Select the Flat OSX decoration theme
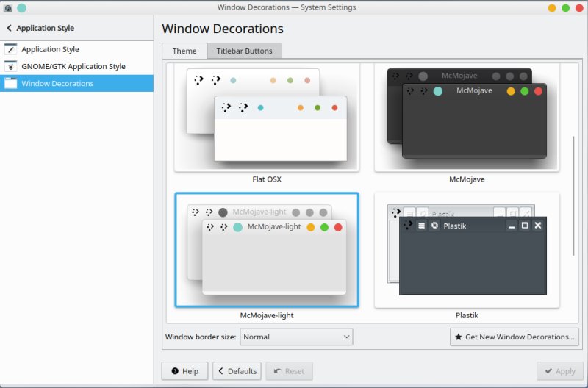This screenshot has height=388, width=588. [x=267, y=121]
